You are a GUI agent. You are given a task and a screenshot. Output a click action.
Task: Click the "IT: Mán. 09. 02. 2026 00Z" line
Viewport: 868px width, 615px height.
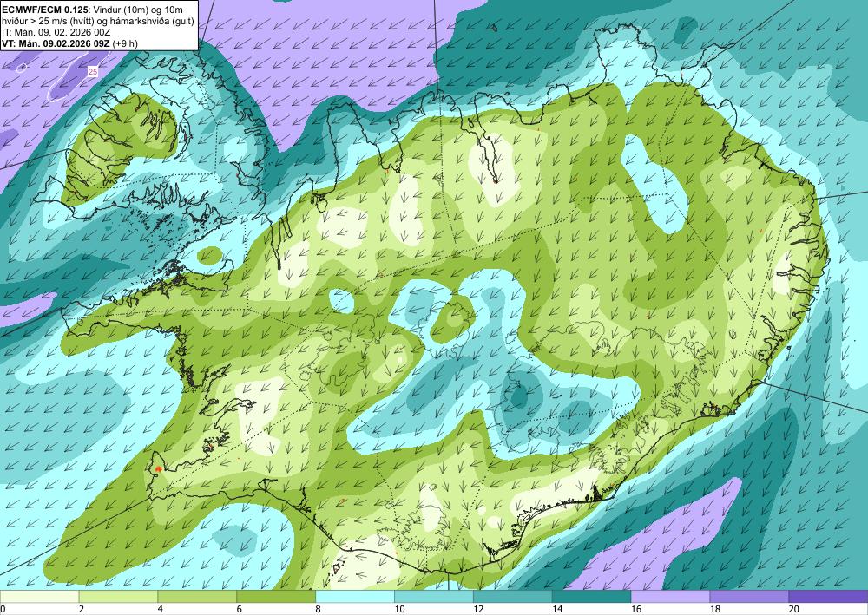click(x=56, y=32)
